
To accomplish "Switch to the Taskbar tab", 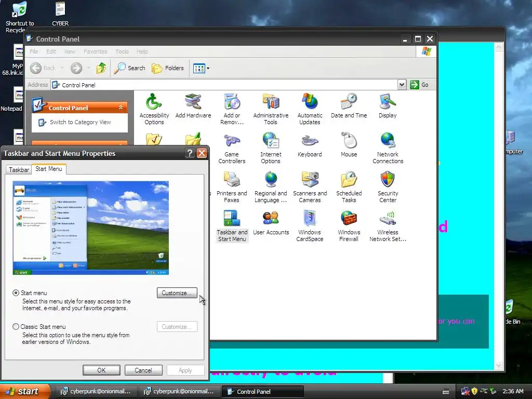I will click(x=19, y=170).
